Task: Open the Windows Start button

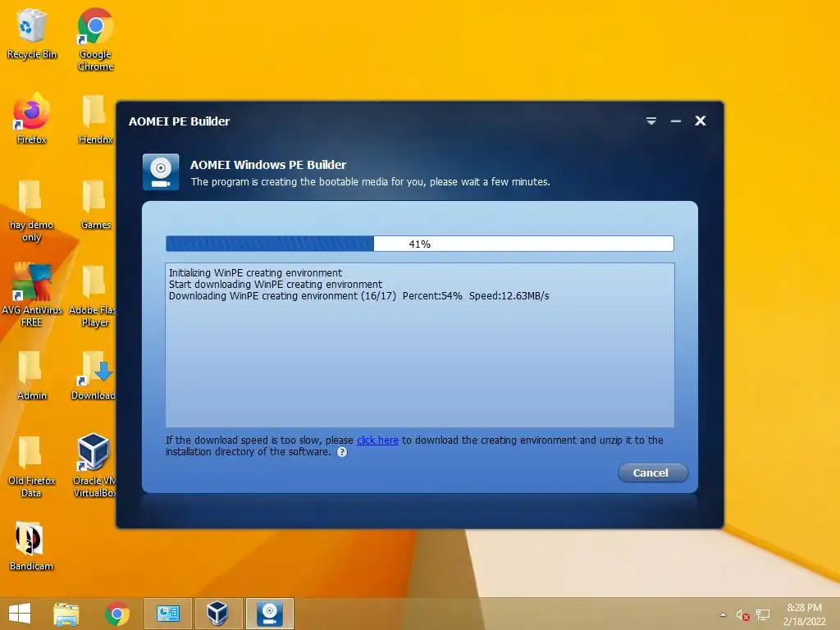Action: pyautogui.click(x=20, y=614)
